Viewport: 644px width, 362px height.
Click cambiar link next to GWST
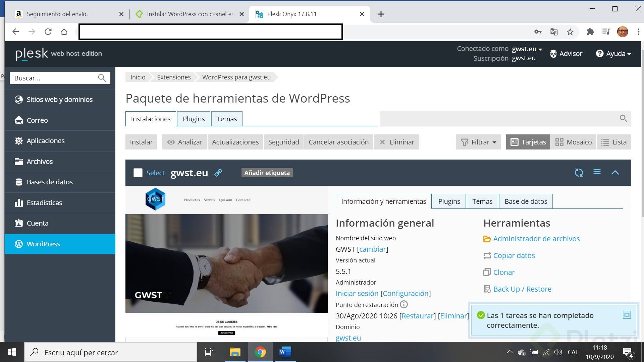(x=373, y=249)
